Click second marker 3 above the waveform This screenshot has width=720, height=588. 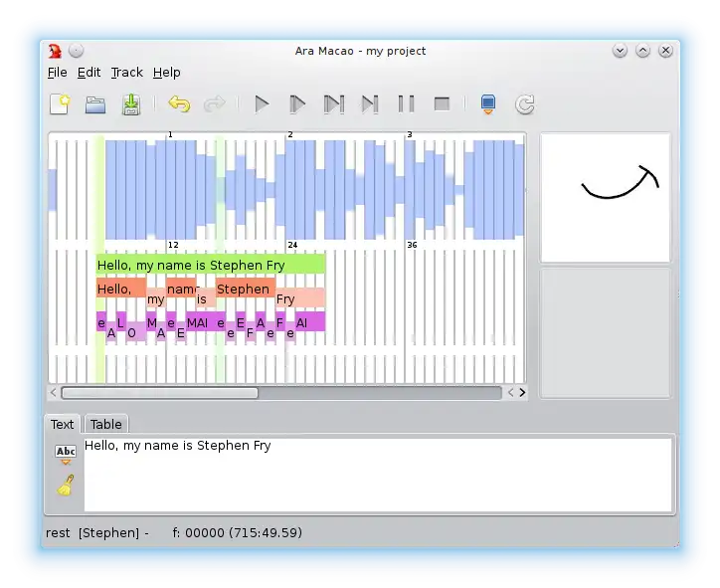[410, 134]
